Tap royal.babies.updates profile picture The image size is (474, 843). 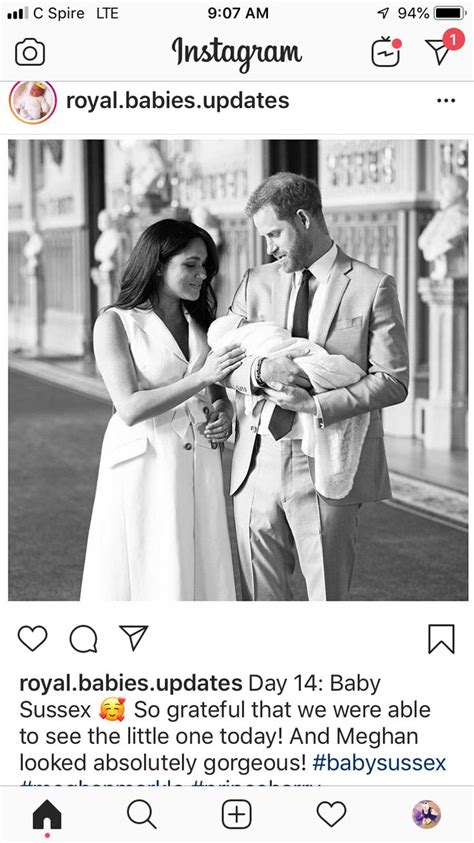click(x=33, y=102)
